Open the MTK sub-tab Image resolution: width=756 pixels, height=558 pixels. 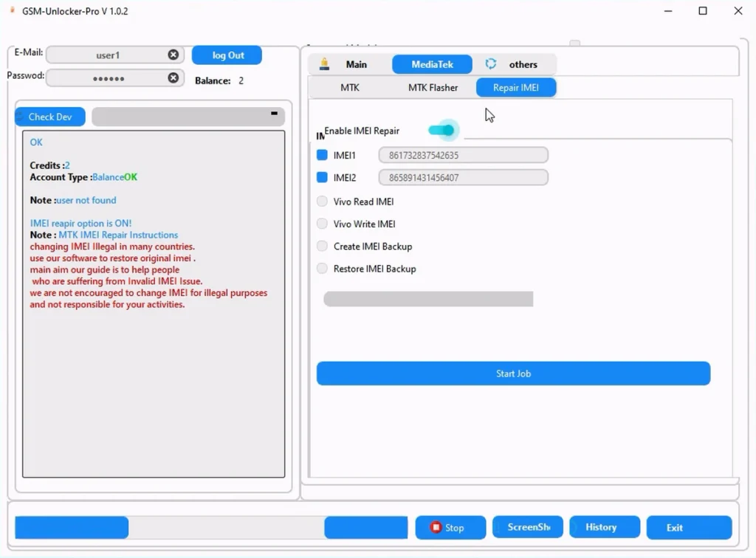350,88
